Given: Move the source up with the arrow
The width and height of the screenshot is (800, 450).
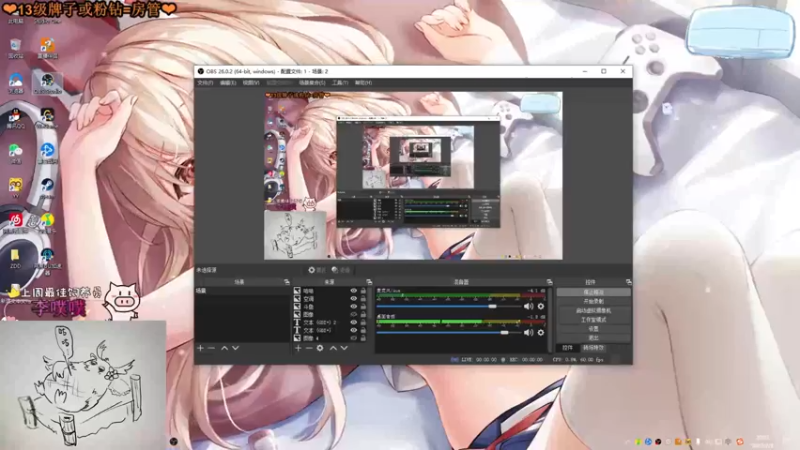Looking at the screenshot, I should [x=333, y=348].
